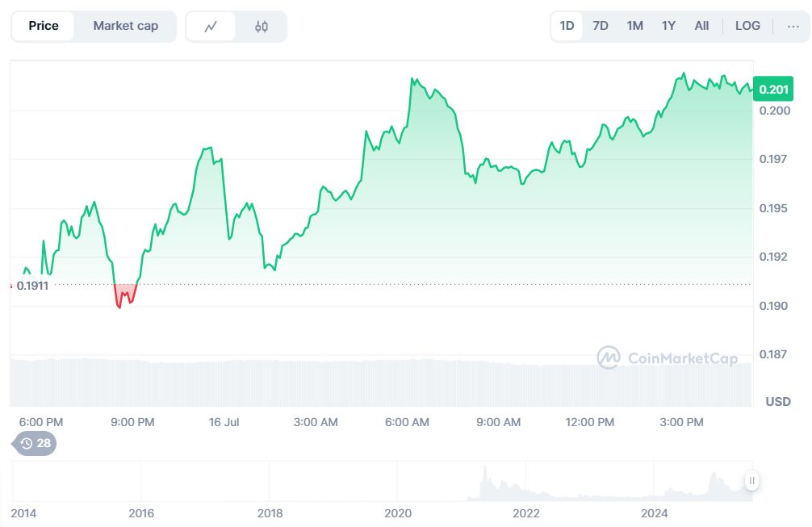
Task: Set time range to 7D
Action: coord(601,26)
